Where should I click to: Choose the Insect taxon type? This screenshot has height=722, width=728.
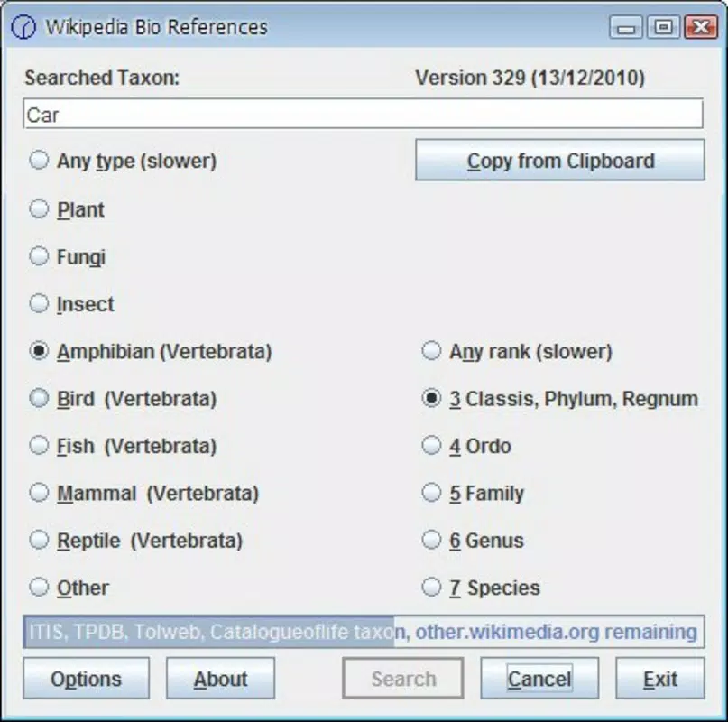point(71,304)
